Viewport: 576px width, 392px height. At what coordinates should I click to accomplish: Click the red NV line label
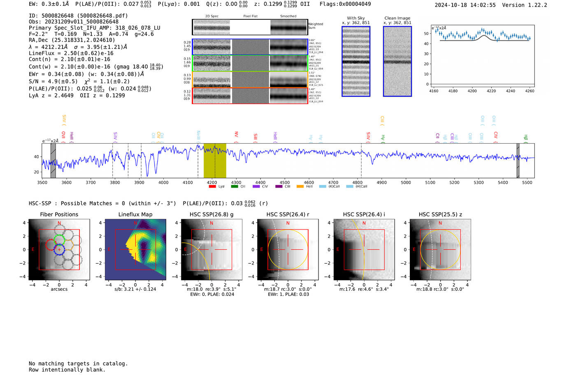coord(237,136)
